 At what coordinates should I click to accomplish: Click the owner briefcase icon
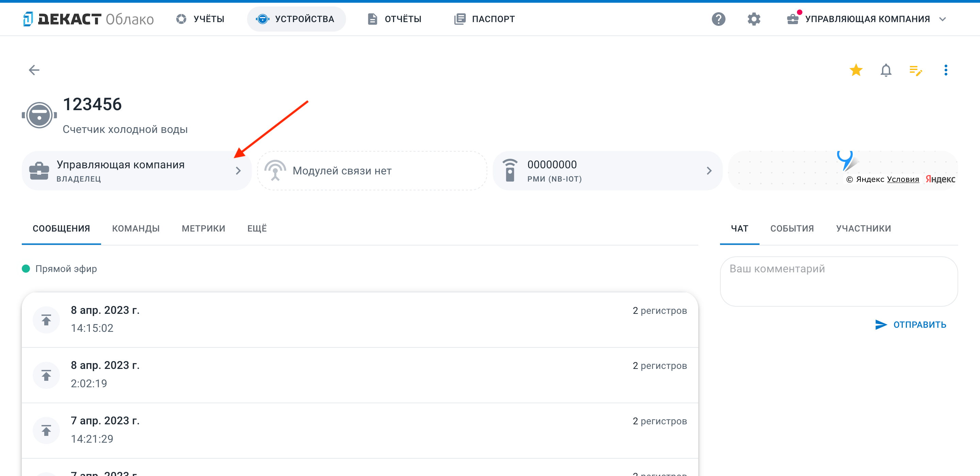(39, 171)
